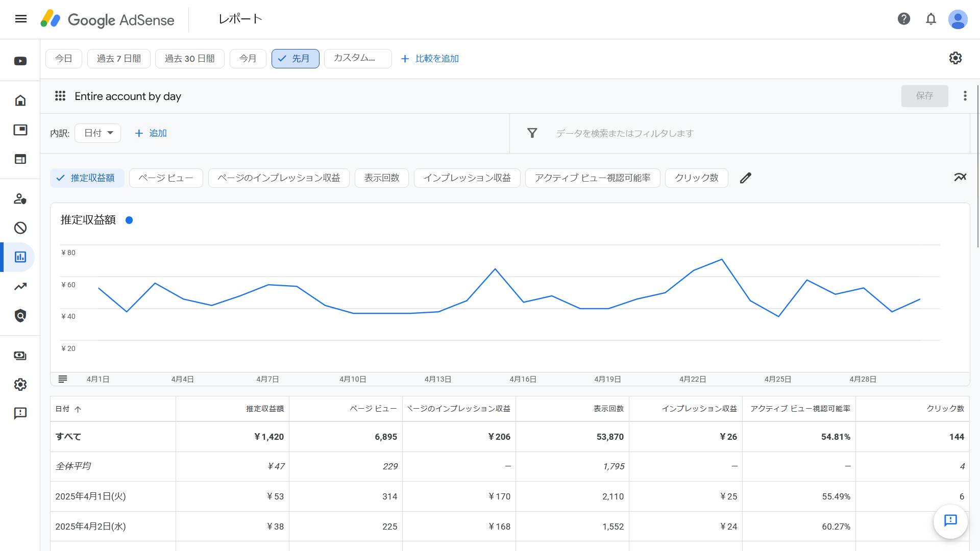
Task: Open the account avatar menu
Action: pos(958,19)
